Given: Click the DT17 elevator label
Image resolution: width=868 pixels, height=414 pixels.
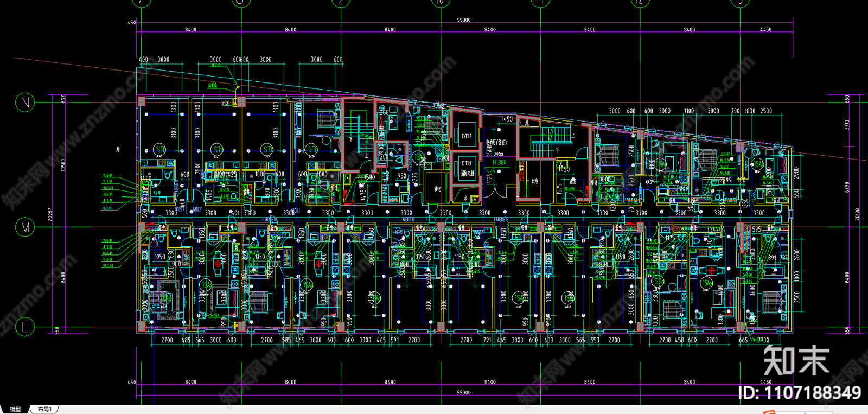Looking at the screenshot, I should [467, 137].
